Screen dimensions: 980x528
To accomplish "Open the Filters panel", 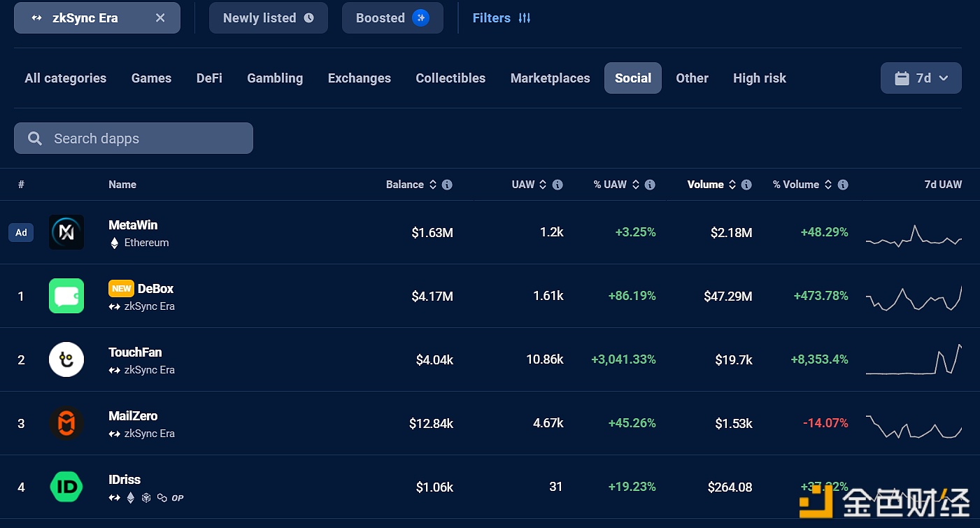I will click(502, 18).
